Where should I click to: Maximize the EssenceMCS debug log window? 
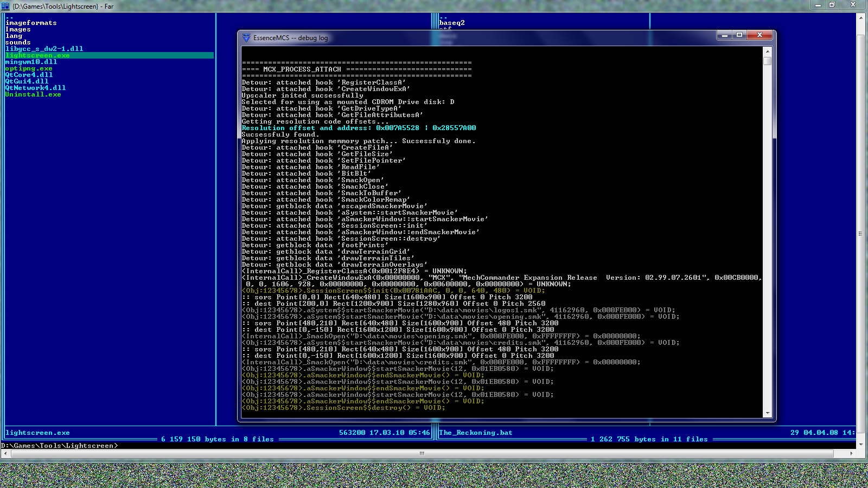[739, 35]
